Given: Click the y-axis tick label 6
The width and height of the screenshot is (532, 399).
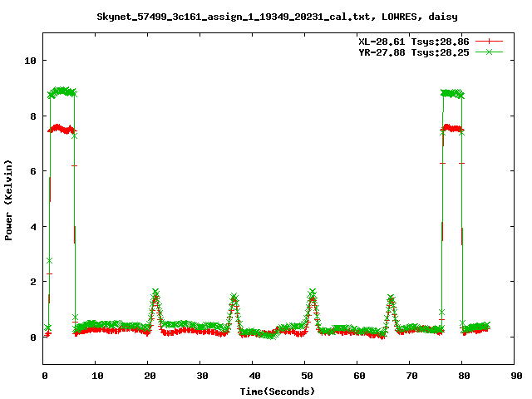Looking at the screenshot, I should point(33,171).
